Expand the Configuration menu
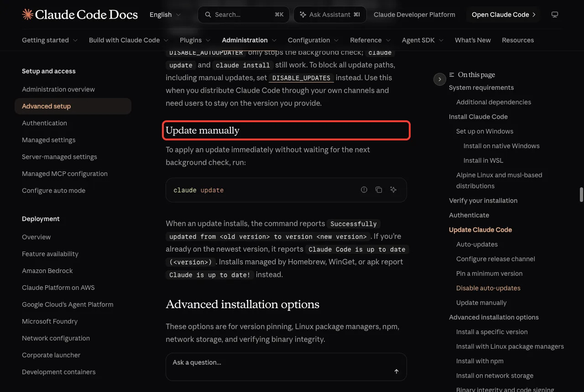 [x=313, y=40]
